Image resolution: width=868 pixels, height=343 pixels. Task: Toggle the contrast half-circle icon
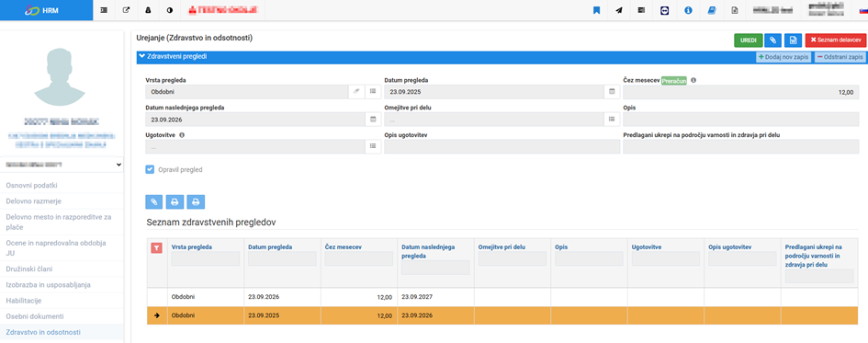click(169, 10)
